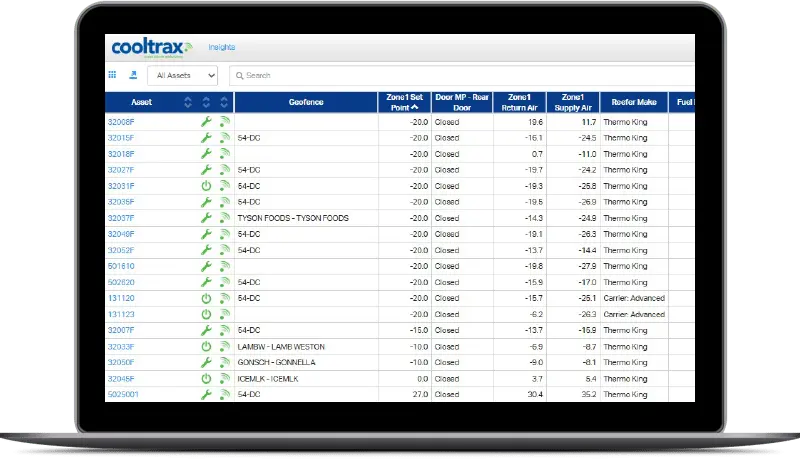Click the signal icon in row 32008F
Screen dimensions: 800x459
click(x=224, y=122)
